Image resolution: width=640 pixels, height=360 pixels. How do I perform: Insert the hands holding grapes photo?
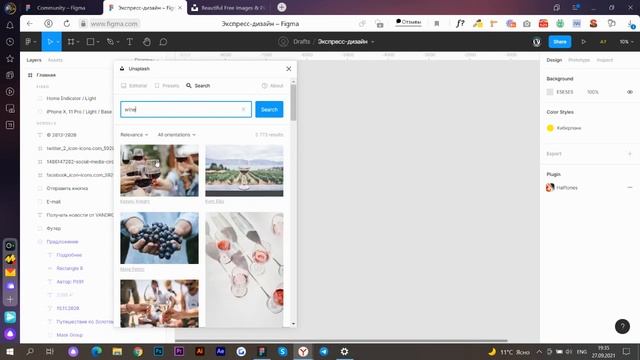159,238
